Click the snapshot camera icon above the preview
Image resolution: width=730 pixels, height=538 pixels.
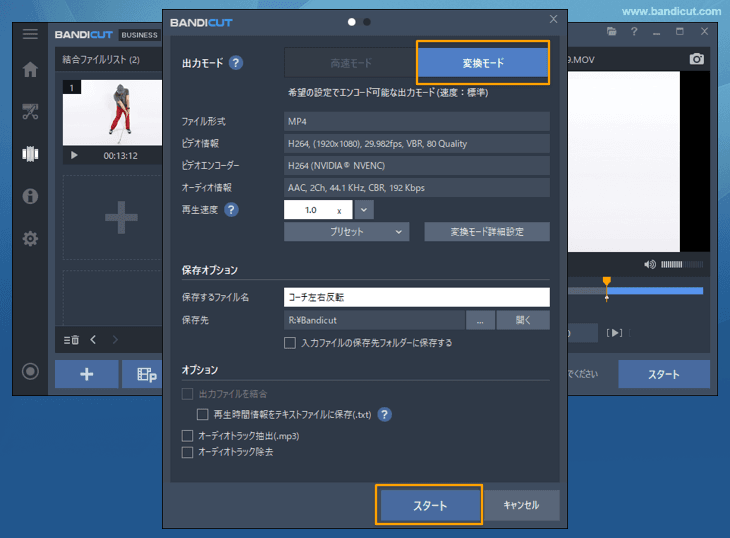click(697, 60)
